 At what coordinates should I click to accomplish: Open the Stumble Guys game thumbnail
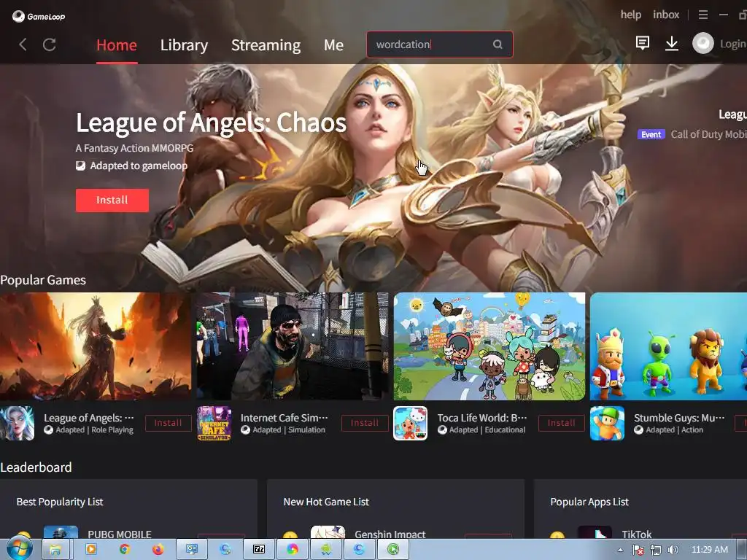668,346
